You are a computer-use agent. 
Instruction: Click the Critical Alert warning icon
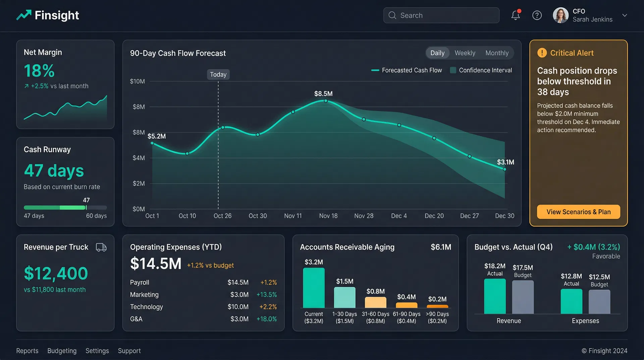541,53
